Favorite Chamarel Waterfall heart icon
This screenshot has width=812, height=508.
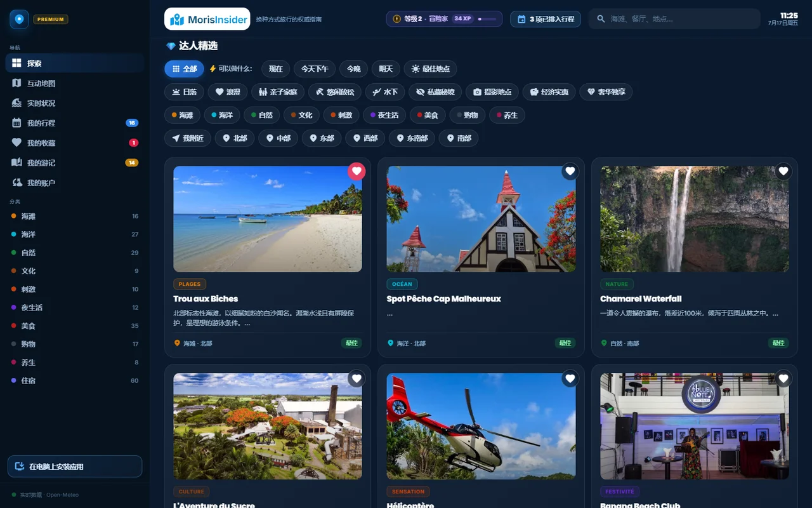click(x=783, y=171)
